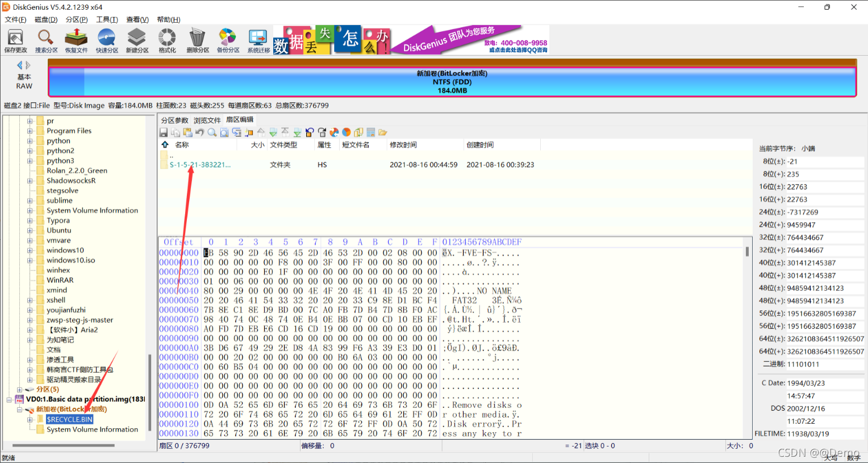Screen dimensions: 868x463
Task: Click the next disk right arrow
Action: pyautogui.click(x=28, y=65)
